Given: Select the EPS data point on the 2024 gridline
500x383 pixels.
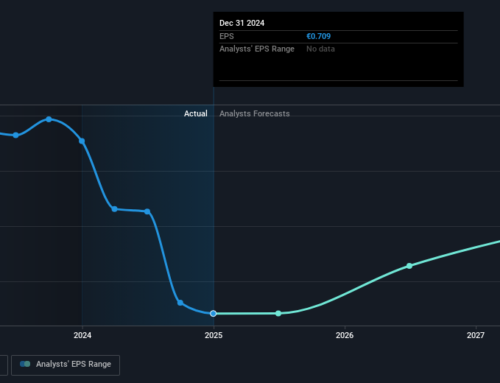Looking at the screenshot, I should [82, 141].
